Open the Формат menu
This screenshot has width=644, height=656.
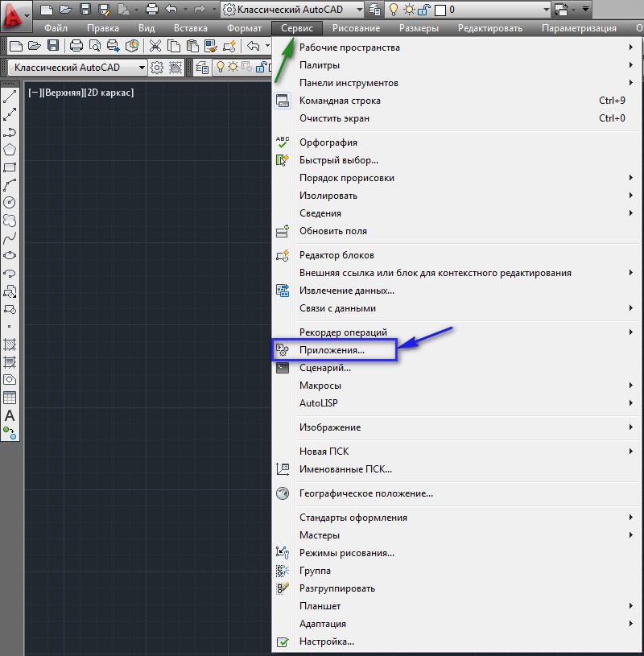245,28
